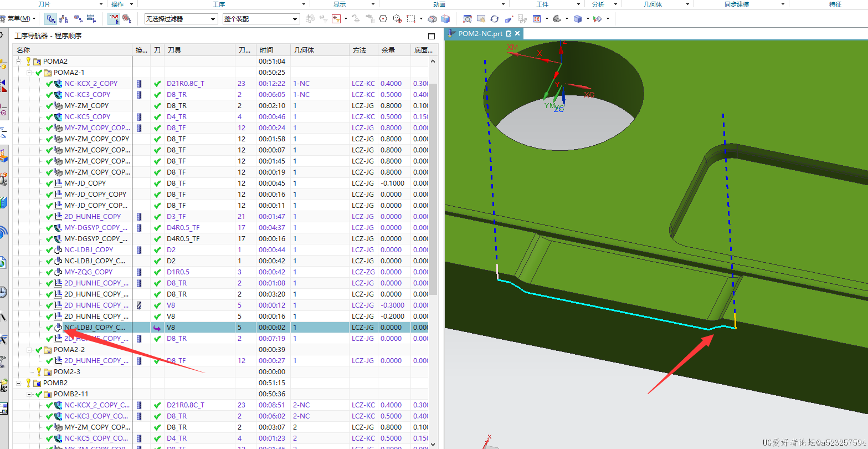Select the NC-KC3_COPY operation
Screen dimensions: 868x449
tap(87, 95)
